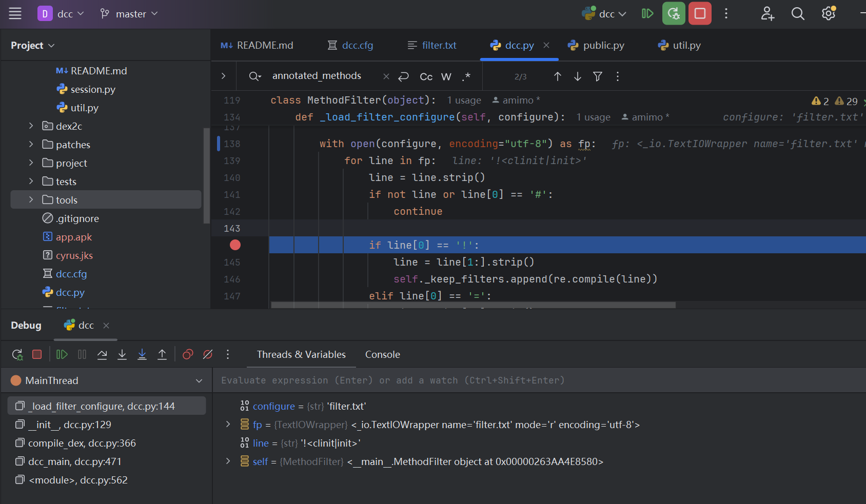Click the green Rerun debug button

[x=674, y=14]
